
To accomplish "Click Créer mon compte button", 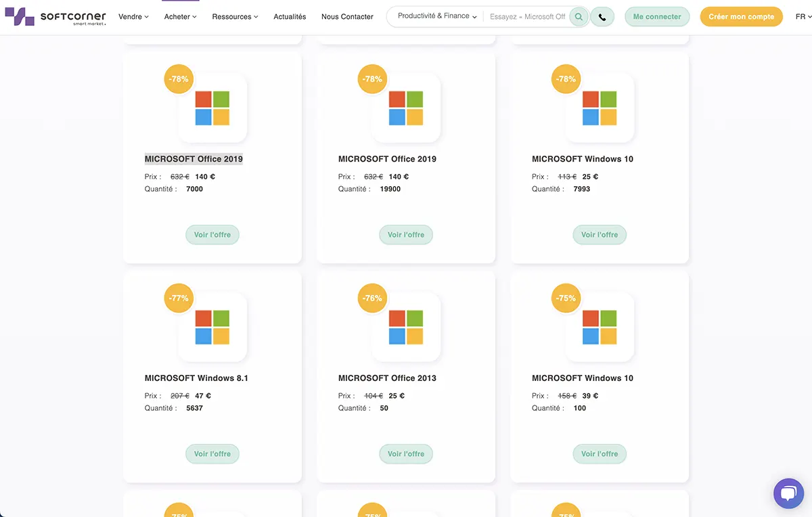I will pos(741,17).
